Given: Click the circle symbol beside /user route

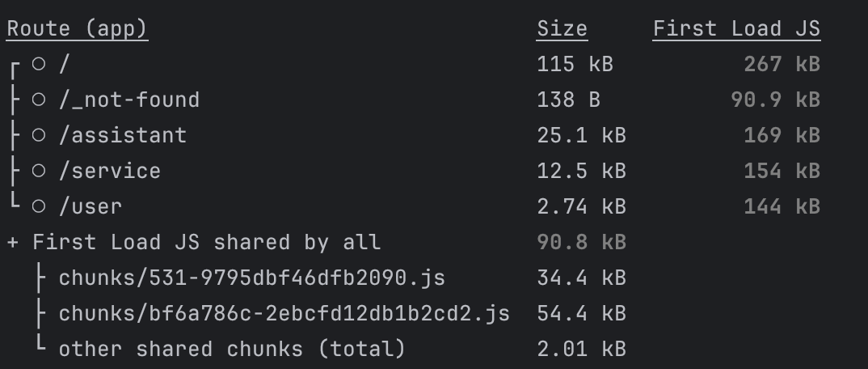Looking at the screenshot, I should coord(39,207).
